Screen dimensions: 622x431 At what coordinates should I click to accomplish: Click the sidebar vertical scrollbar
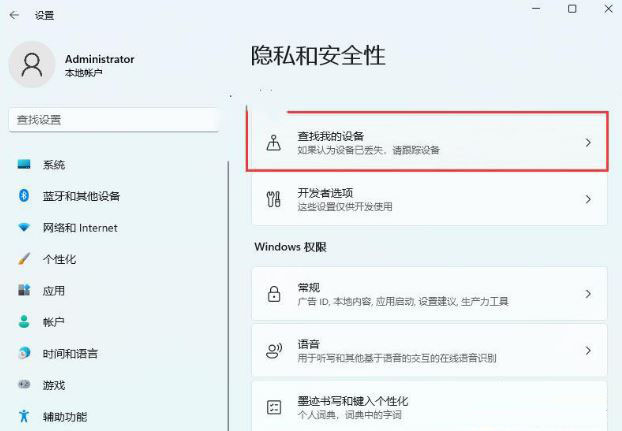(228, 295)
